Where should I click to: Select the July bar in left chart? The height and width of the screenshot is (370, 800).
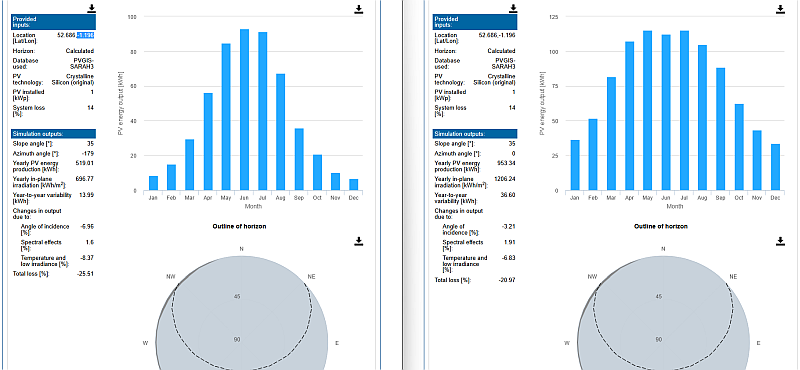coord(263,111)
